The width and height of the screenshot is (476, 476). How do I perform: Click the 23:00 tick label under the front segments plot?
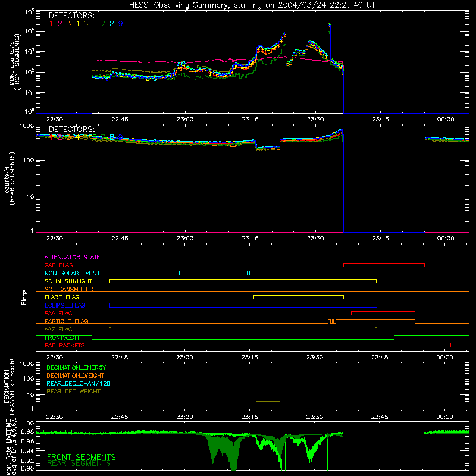click(x=185, y=120)
